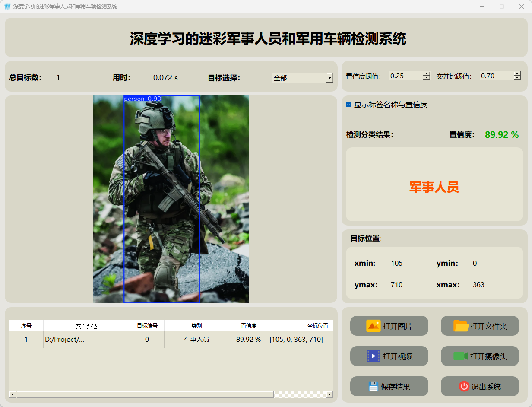
Task: Increase the IoU threshold value
Action: tap(517, 73)
